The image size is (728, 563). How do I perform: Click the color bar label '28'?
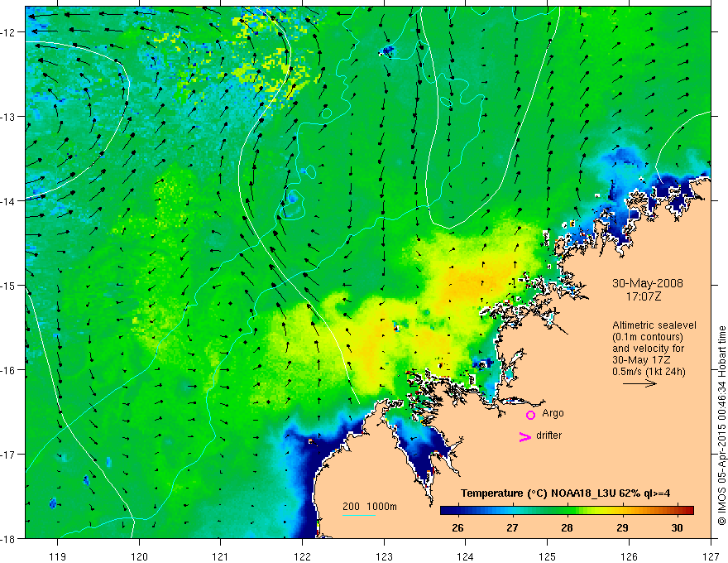pyautogui.click(x=567, y=527)
